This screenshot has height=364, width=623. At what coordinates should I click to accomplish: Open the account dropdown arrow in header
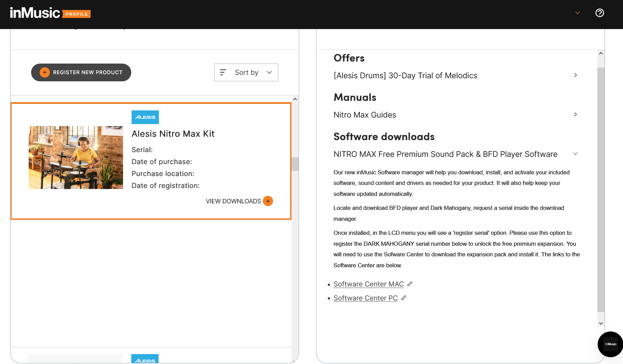(x=577, y=13)
